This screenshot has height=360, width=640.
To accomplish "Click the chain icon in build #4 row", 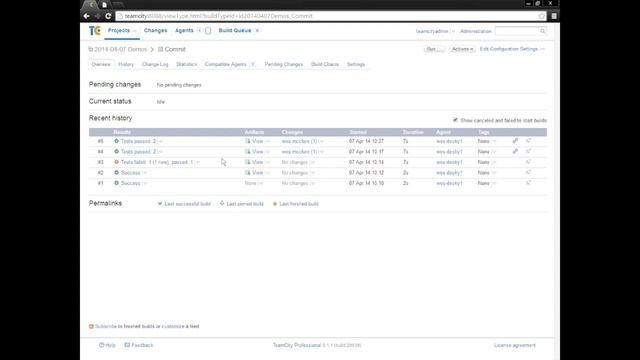I will click(x=515, y=151).
